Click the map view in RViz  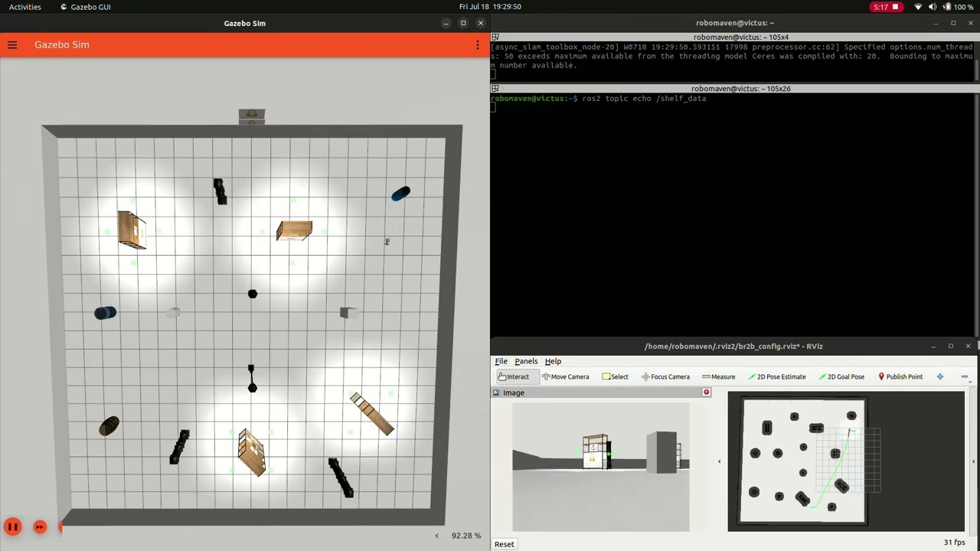tap(846, 461)
